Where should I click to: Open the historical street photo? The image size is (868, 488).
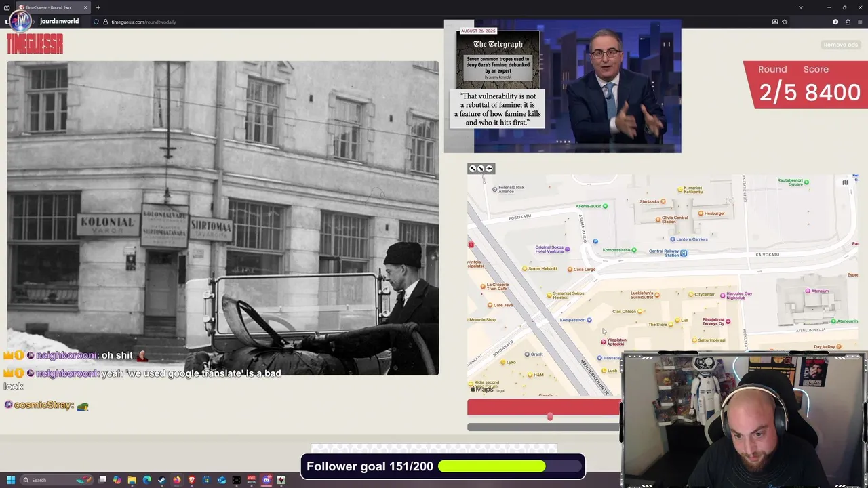click(222, 218)
